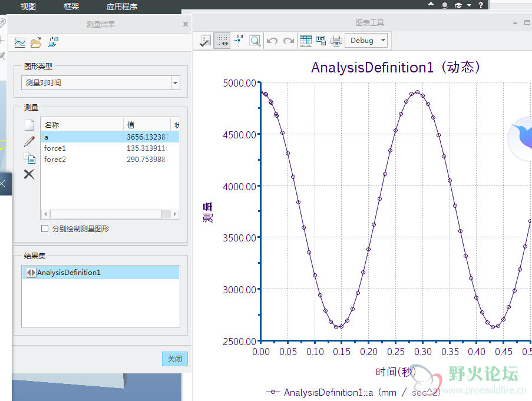Click legend entry AnalysisDefinition1::a
Viewport: 532px width, 401px height.
coord(353,392)
